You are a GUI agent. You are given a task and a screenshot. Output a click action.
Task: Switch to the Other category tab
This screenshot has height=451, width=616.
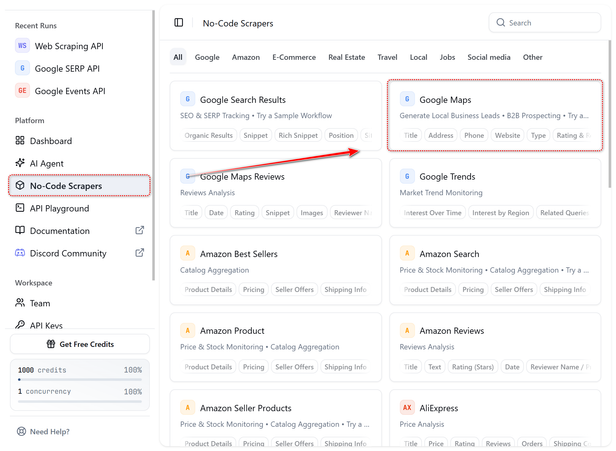pyautogui.click(x=532, y=57)
